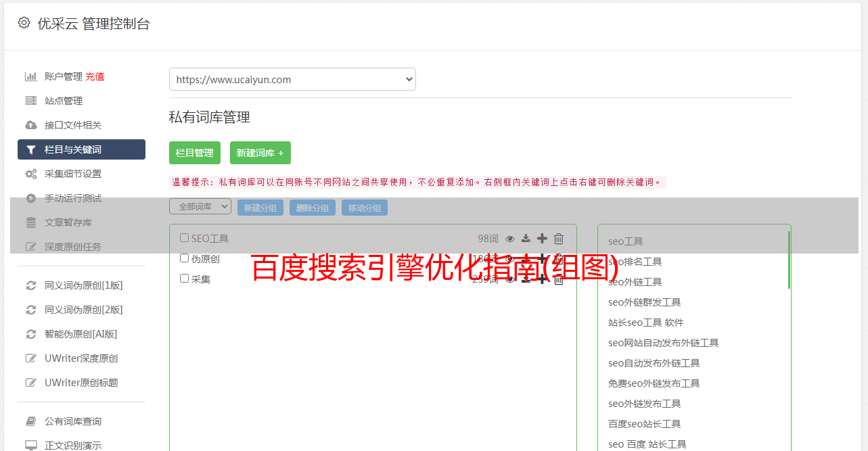The height and width of the screenshot is (451, 868).
Task: Select keyword '免费seo外链发布工具'
Action: click(x=654, y=383)
